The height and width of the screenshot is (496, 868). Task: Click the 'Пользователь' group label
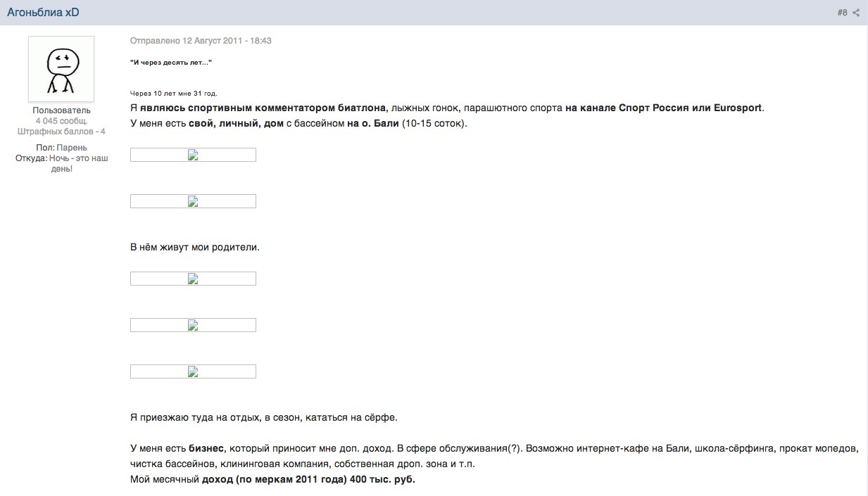point(61,110)
